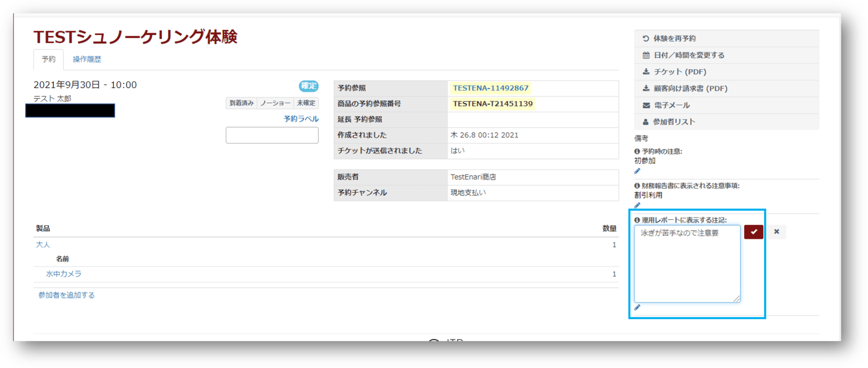Click the pencil icon under 初参加 note

click(x=637, y=171)
